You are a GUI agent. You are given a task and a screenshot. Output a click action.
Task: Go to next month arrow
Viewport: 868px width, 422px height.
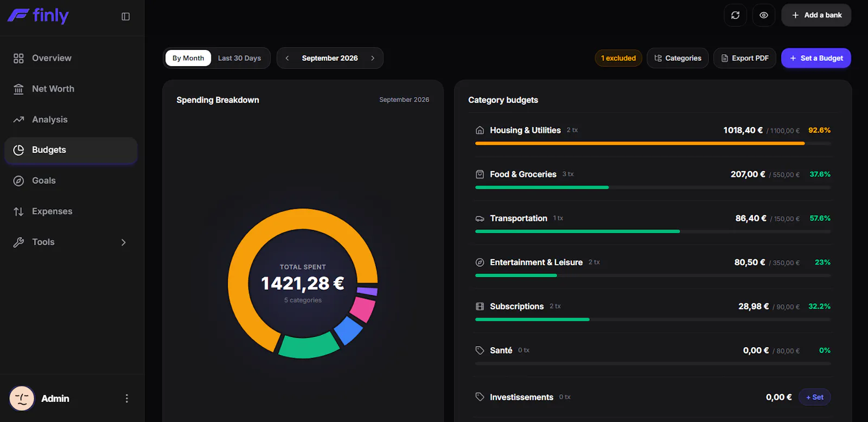coord(373,58)
